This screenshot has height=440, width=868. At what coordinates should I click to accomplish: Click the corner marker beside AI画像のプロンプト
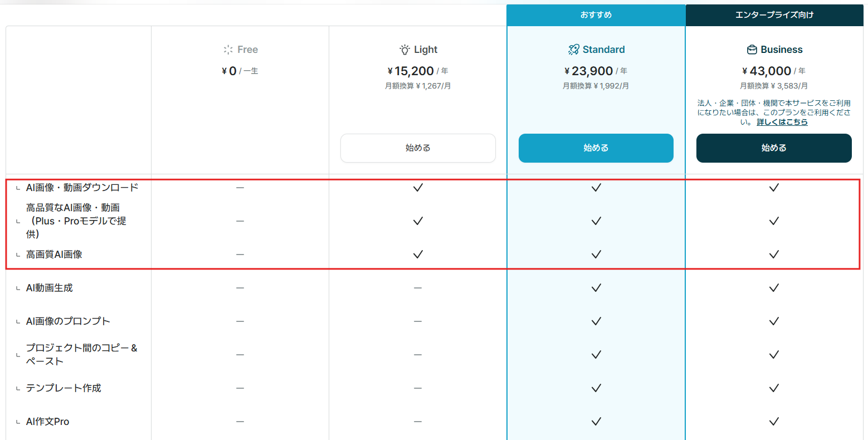coord(18,322)
